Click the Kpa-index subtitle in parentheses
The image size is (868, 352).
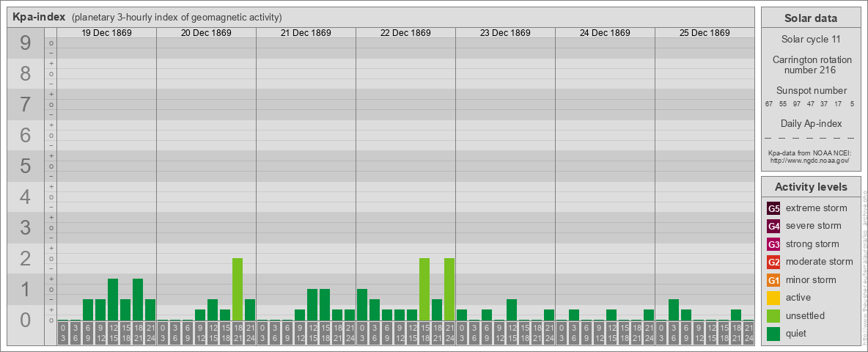(x=177, y=17)
